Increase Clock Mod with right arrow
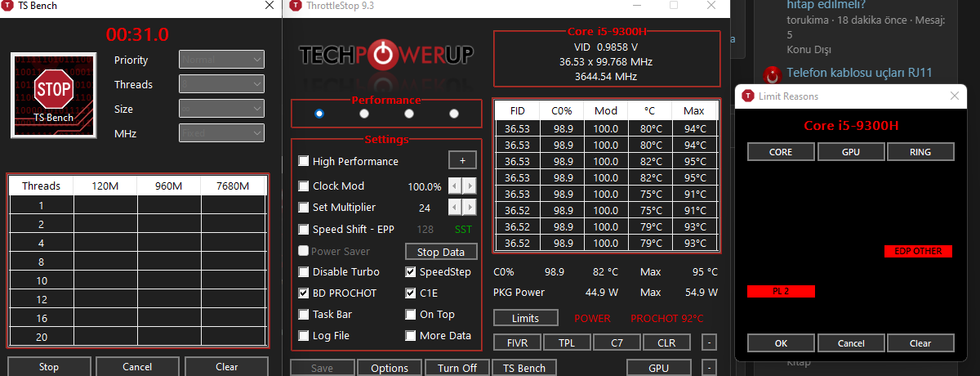Viewport: 980px width, 376px height. (470, 186)
